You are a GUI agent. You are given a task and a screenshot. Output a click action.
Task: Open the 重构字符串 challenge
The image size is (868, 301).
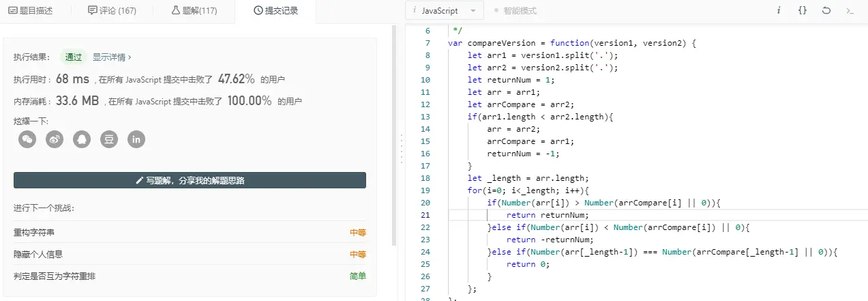click(34, 232)
